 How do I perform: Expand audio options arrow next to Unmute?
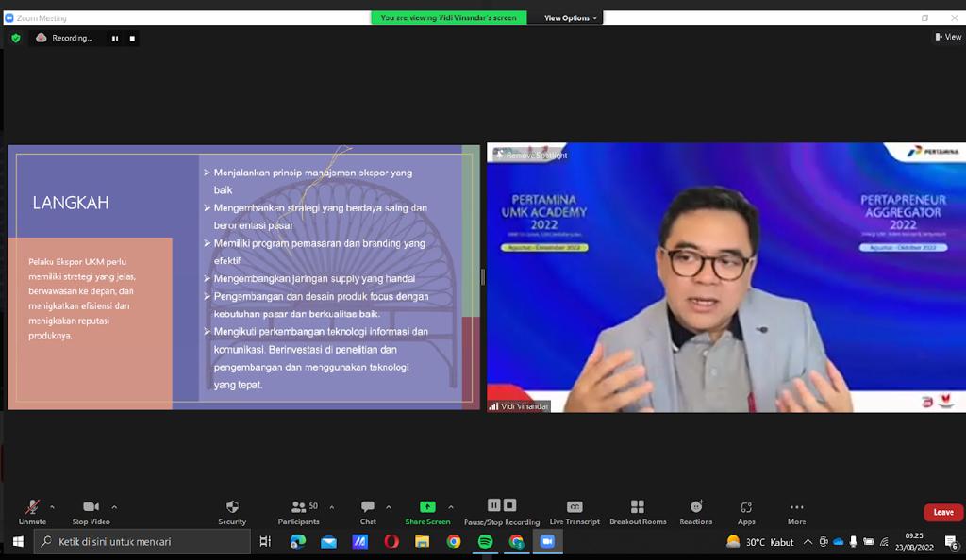point(52,507)
